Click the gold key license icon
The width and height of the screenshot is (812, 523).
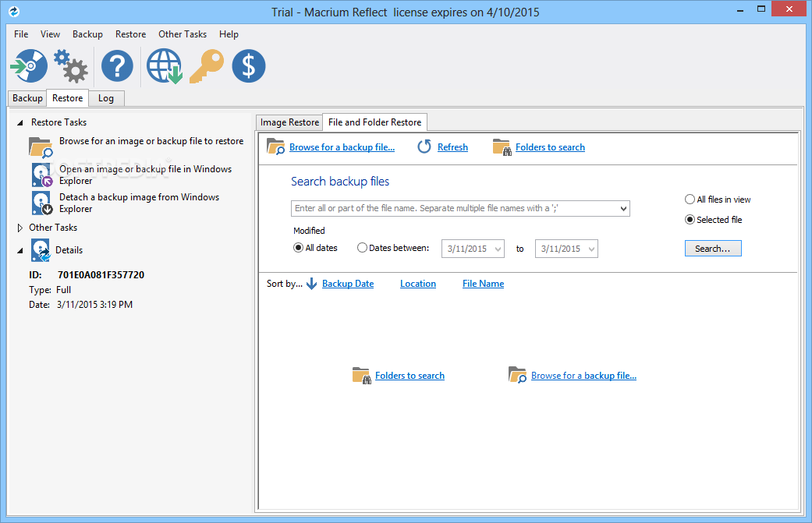[x=207, y=66]
